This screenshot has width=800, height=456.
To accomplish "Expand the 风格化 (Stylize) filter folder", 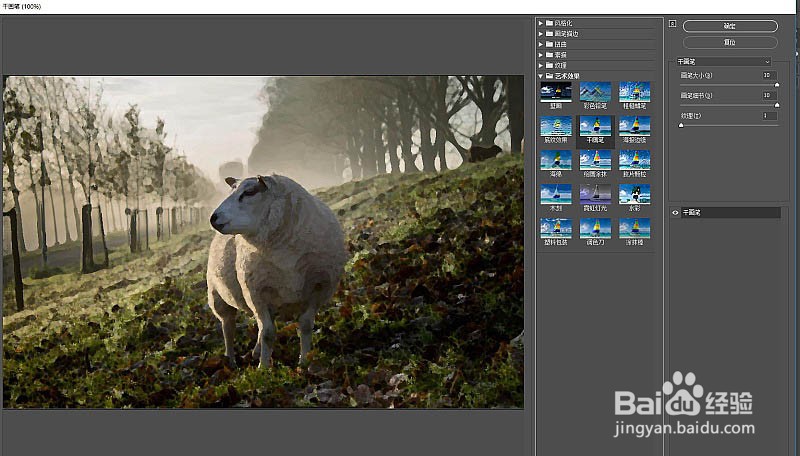I will coord(541,23).
